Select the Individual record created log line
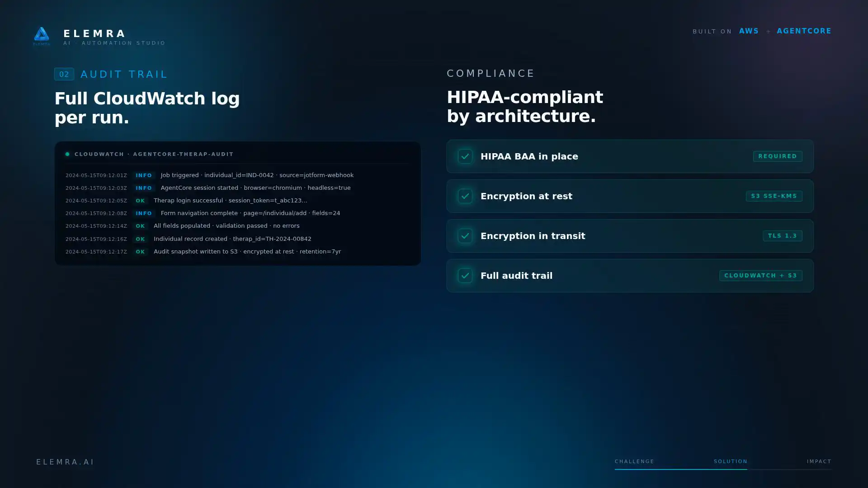 (x=237, y=239)
